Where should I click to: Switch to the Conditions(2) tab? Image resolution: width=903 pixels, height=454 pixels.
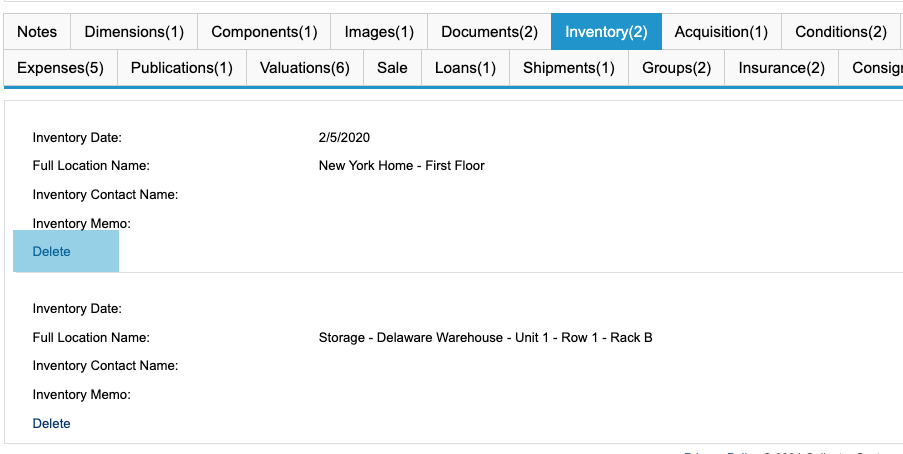pyautogui.click(x=841, y=32)
